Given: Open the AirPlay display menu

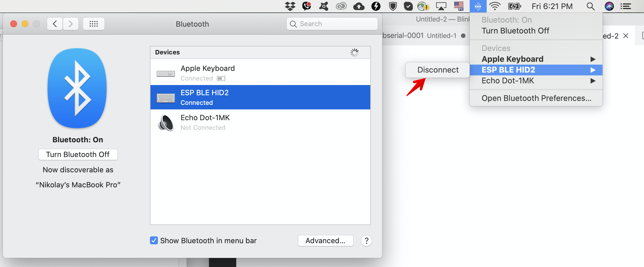Looking at the screenshot, I should [441, 6].
